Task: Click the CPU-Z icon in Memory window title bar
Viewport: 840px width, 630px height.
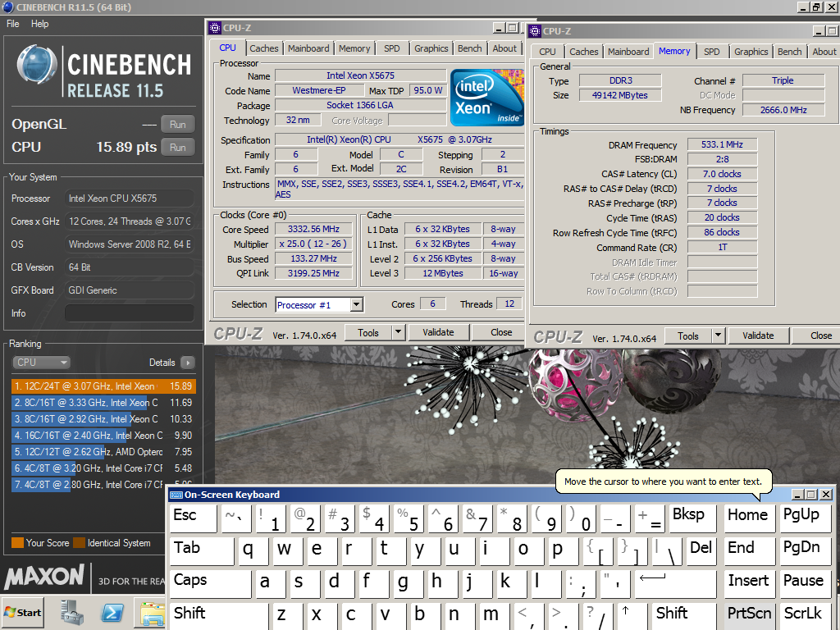Action: coord(535,31)
